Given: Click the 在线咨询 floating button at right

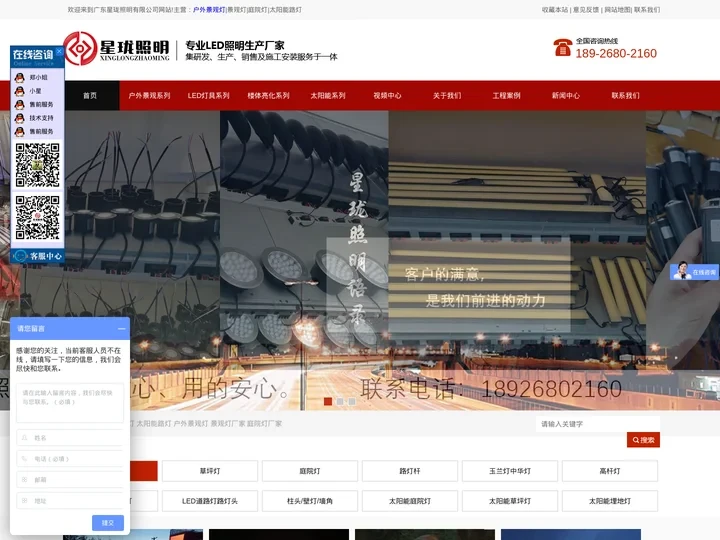Looking at the screenshot, I should coord(694,272).
